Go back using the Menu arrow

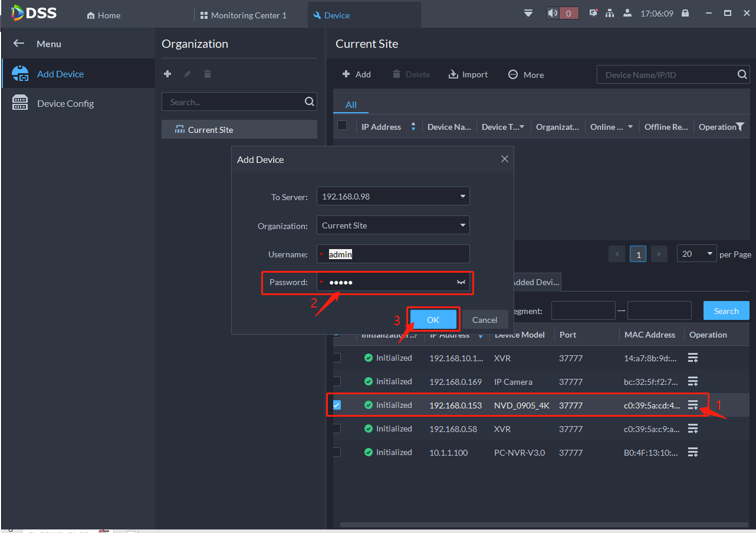coord(19,43)
